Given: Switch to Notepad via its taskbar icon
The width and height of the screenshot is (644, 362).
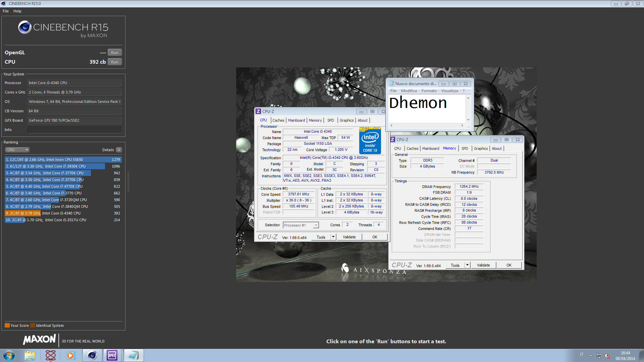Looking at the screenshot, I should [x=133, y=355].
